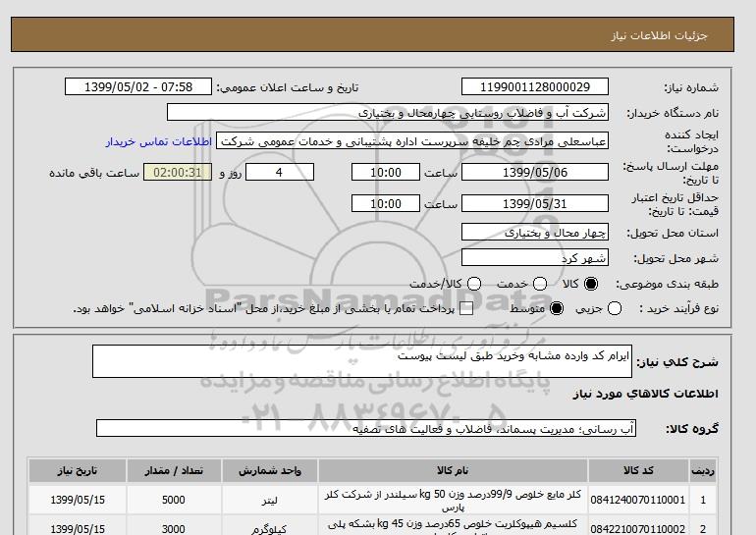Click the delivery city field شهر کرد
The height and width of the screenshot is (535, 756).
(x=535, y=258)
